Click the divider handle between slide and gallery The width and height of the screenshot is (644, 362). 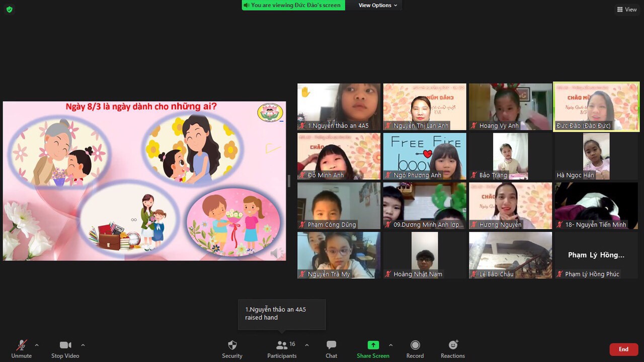[x=289, y=181]
